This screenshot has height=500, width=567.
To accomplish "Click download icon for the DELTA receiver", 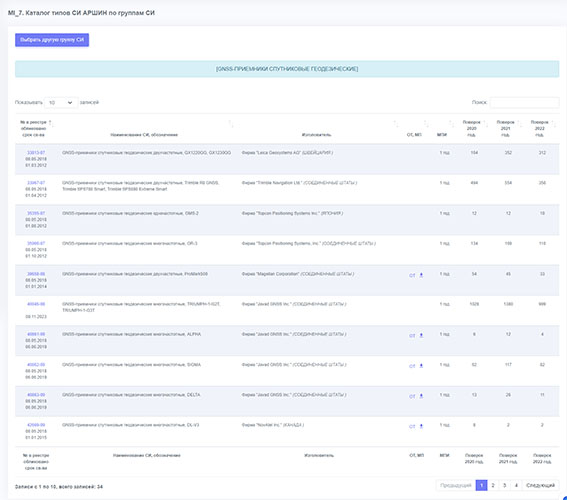I will click(421, 396).
